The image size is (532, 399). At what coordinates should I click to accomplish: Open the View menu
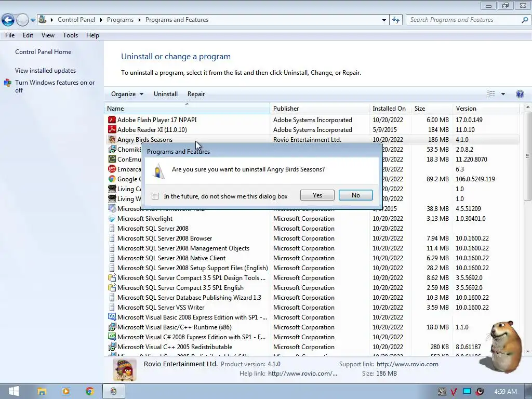click(x=48, y=35)
